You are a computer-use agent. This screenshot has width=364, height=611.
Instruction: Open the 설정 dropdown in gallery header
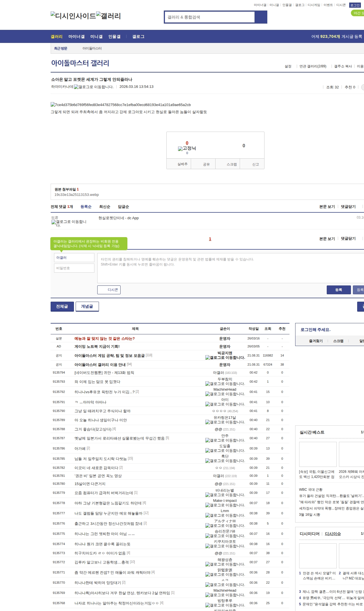[288, 66]
